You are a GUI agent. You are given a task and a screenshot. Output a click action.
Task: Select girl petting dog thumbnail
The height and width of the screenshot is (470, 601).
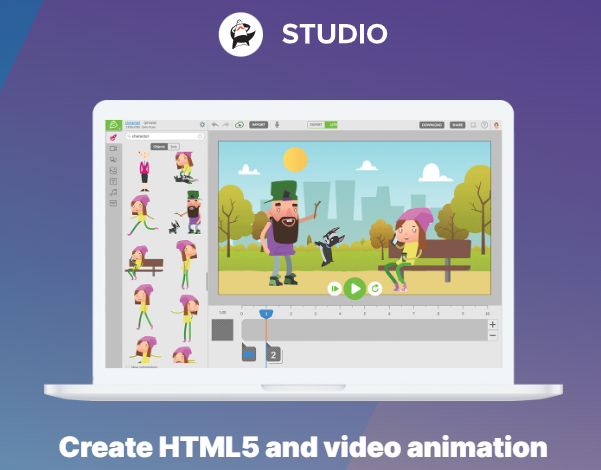click(185, 168)
